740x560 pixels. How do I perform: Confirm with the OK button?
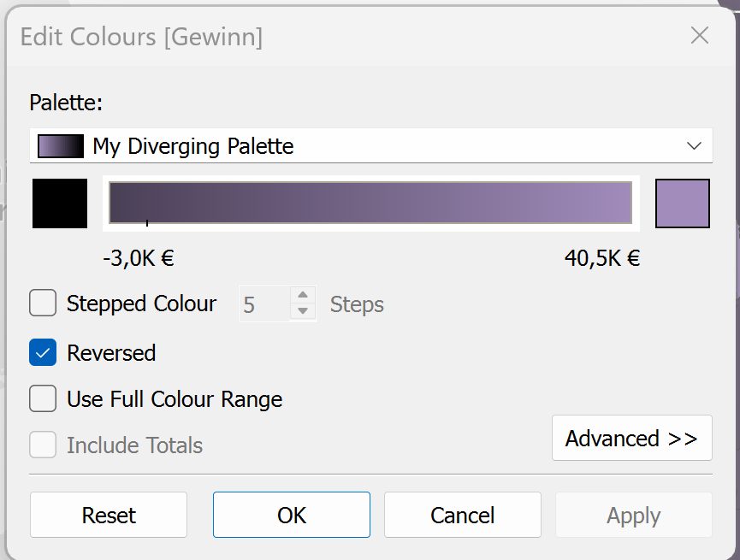[292, 515]
